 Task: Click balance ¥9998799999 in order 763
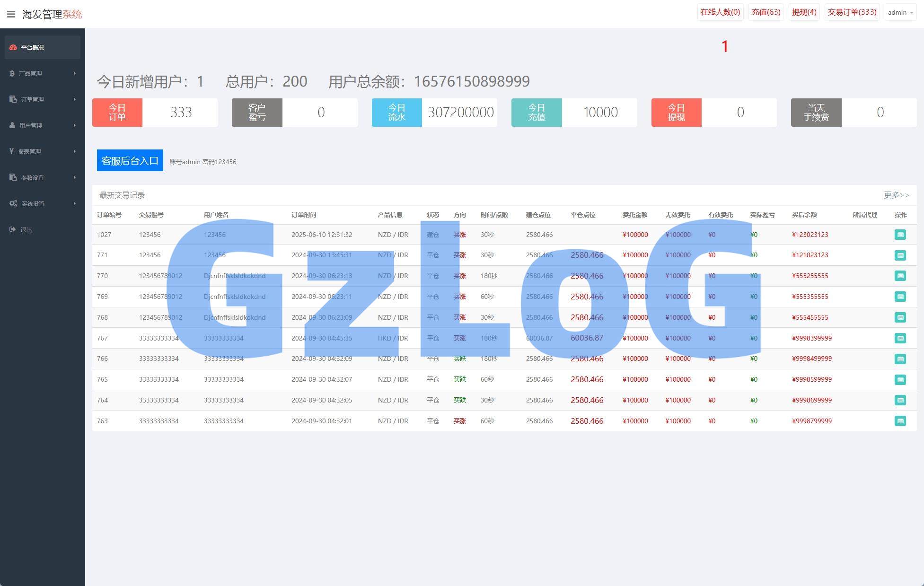(812, 421)
